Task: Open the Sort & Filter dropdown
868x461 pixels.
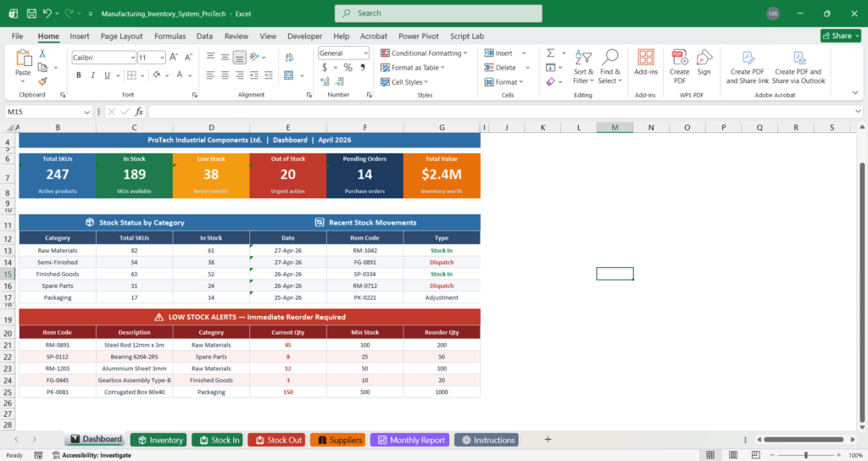Action: 583,66
